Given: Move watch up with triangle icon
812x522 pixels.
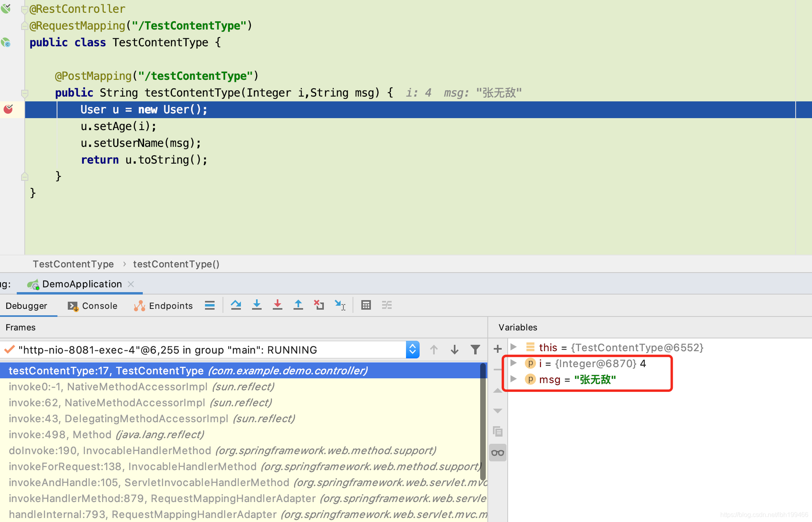Looking at the screenshot, I should pos(498,391).
